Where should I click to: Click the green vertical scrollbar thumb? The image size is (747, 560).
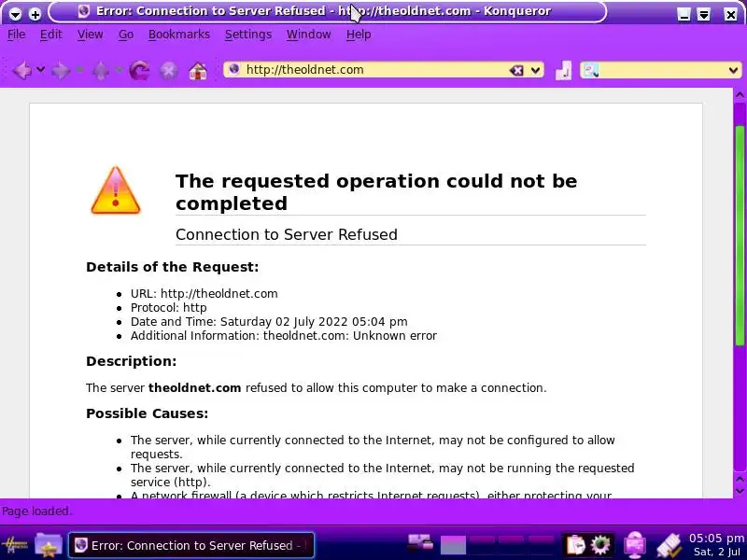tap(740, 236)
